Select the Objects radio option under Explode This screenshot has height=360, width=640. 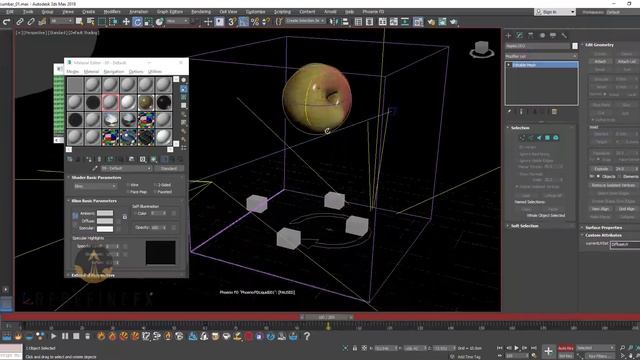click(598, 176)
